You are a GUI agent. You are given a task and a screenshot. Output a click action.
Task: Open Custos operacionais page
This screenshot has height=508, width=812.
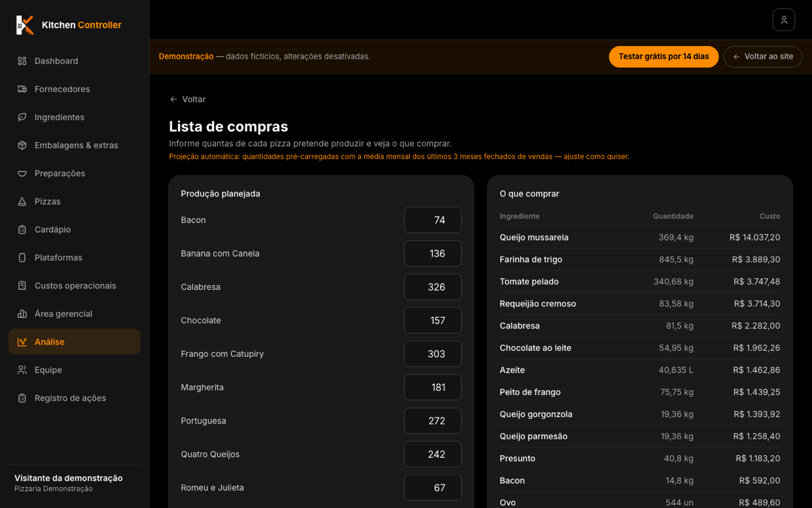click(74, 286)
